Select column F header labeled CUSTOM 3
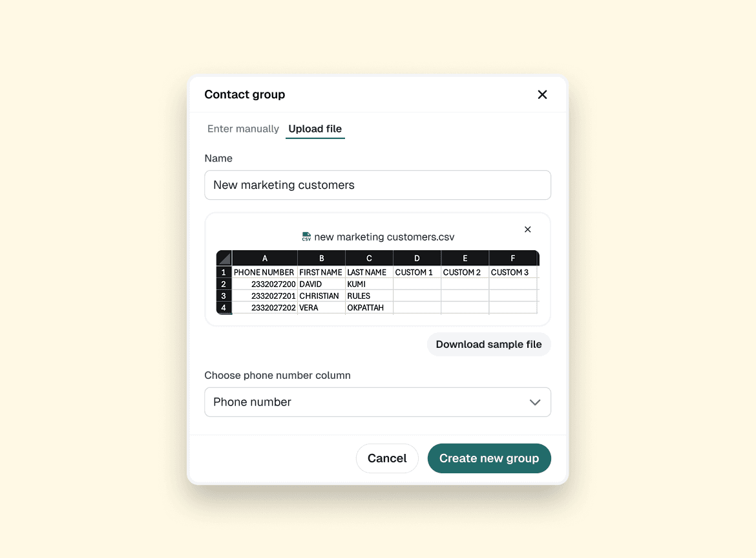 click(513, 258)
